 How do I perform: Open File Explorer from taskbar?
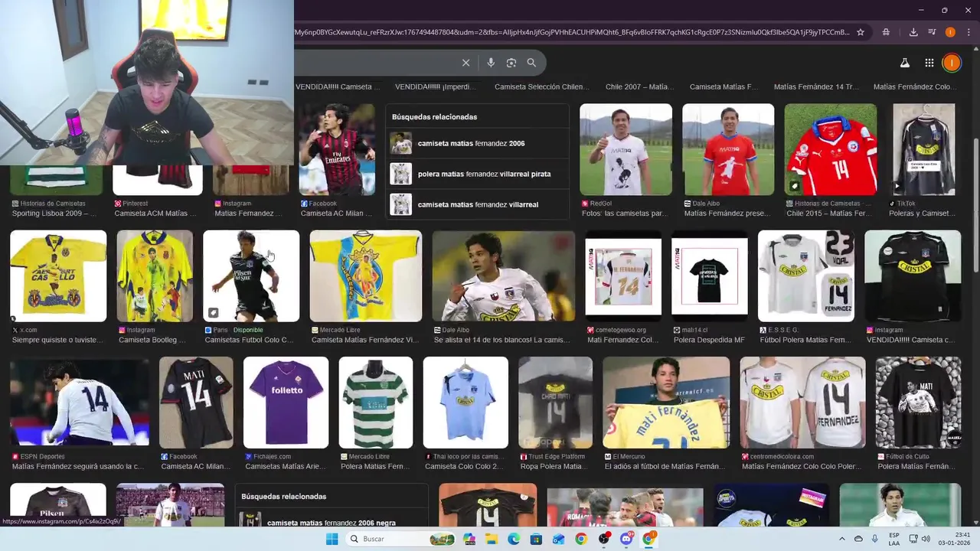[492, 539]
